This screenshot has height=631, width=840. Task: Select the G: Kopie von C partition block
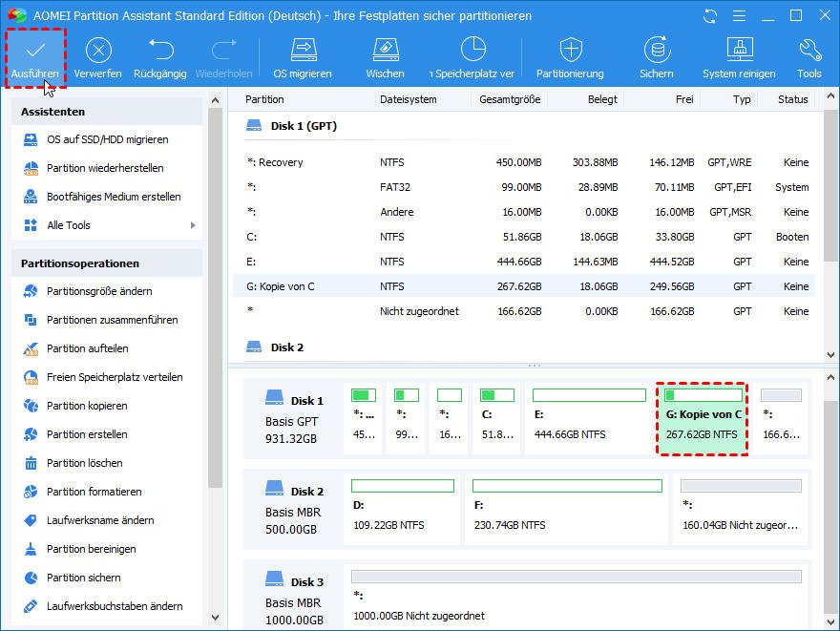tap(703, 418)
